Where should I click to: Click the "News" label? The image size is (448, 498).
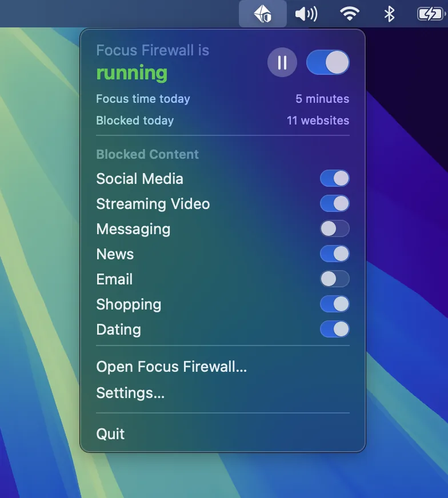click(115, 254)
